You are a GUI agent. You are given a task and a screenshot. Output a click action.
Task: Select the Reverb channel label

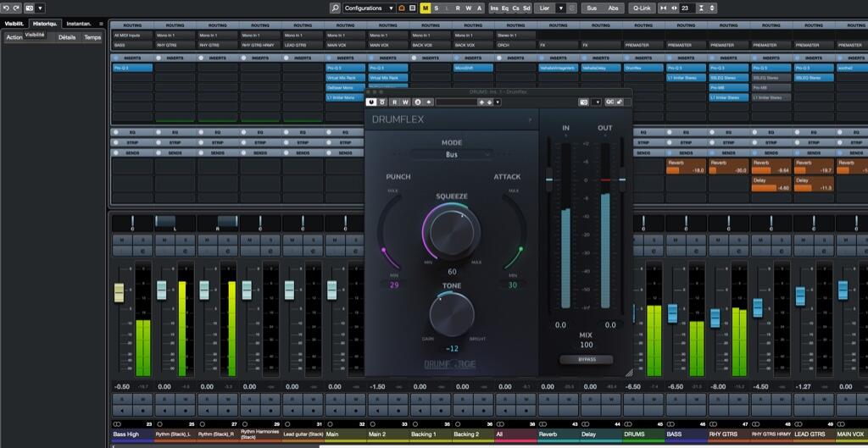click(x=558, y=434)
